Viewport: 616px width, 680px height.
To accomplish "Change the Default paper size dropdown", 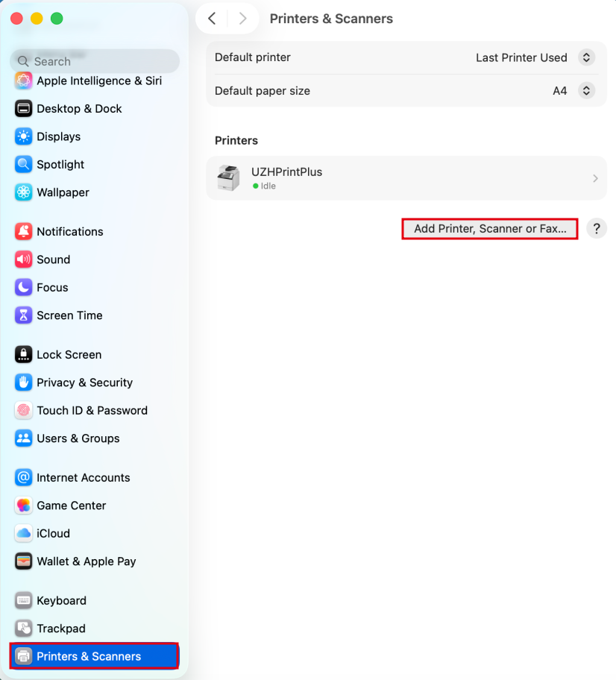I will click(x=586, y=91).
